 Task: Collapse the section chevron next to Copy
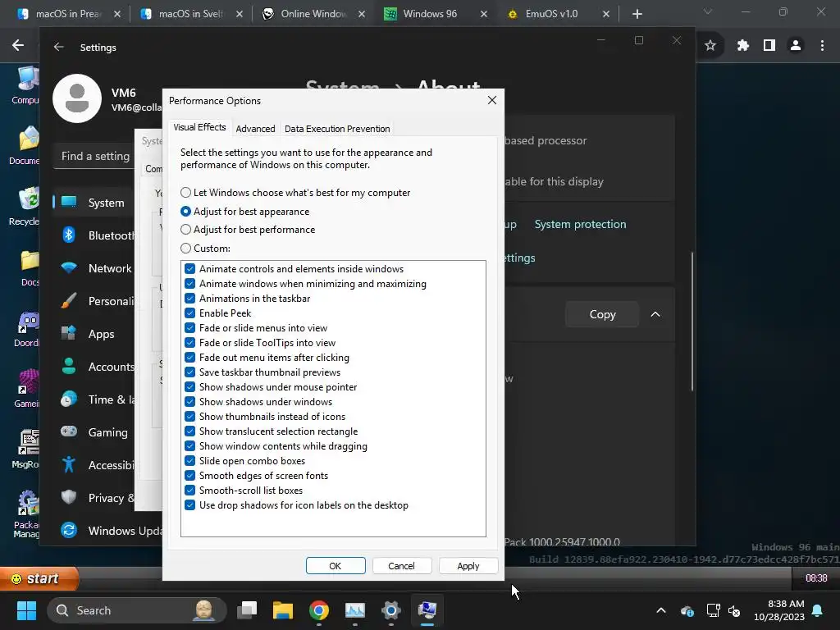pos(655,314)
